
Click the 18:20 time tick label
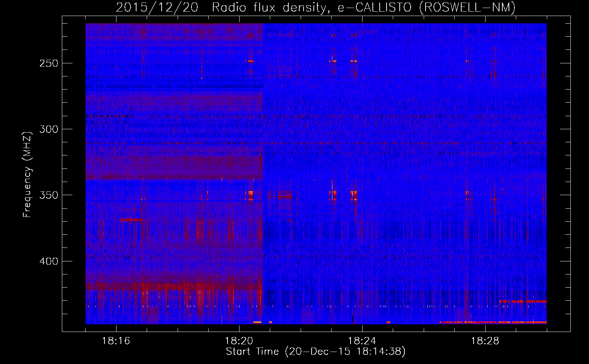[x=239, y=341]
